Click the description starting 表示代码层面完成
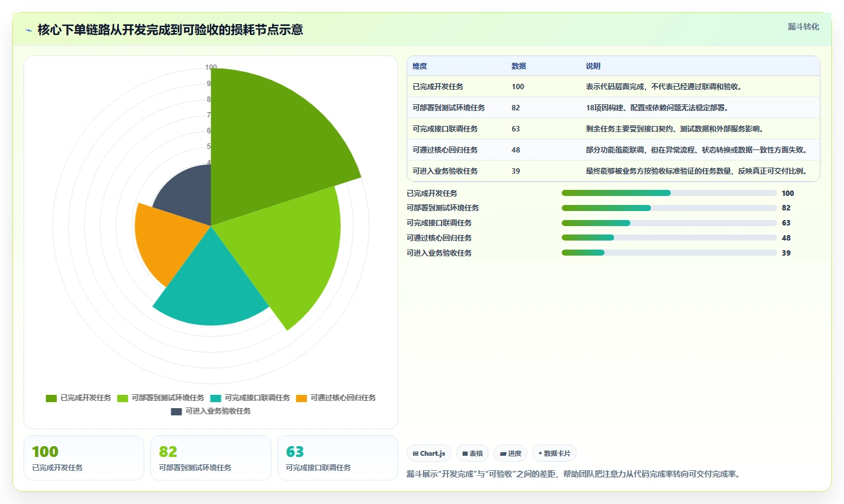Screen dimensions: 844x504 tap(664, 87)
